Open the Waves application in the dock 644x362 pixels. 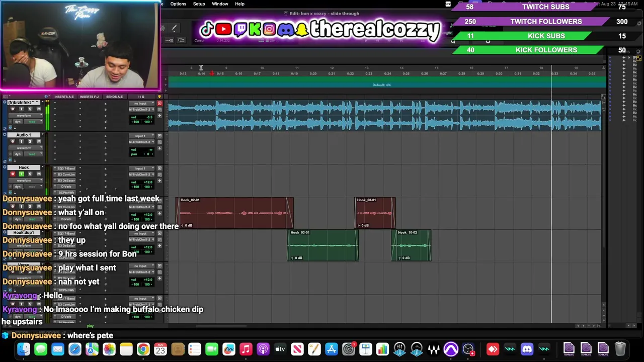click(x=434, y=349)
